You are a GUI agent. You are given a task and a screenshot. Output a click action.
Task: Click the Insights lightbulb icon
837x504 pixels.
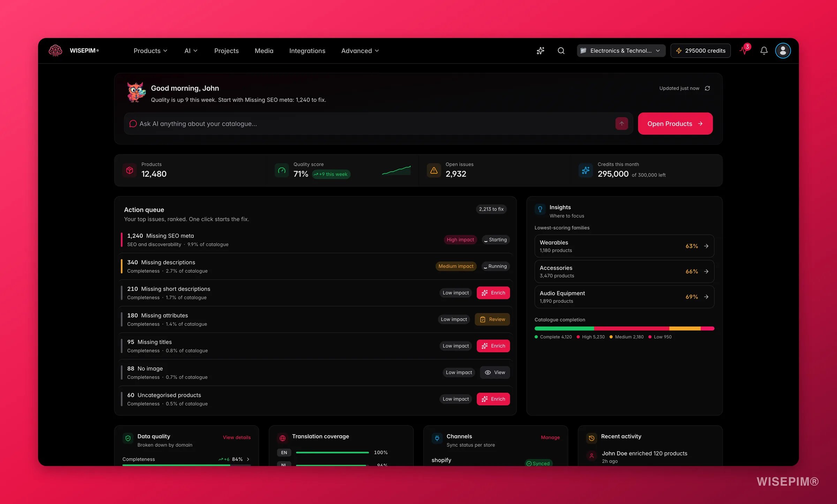pyautogui.click(x=540, y=209)
